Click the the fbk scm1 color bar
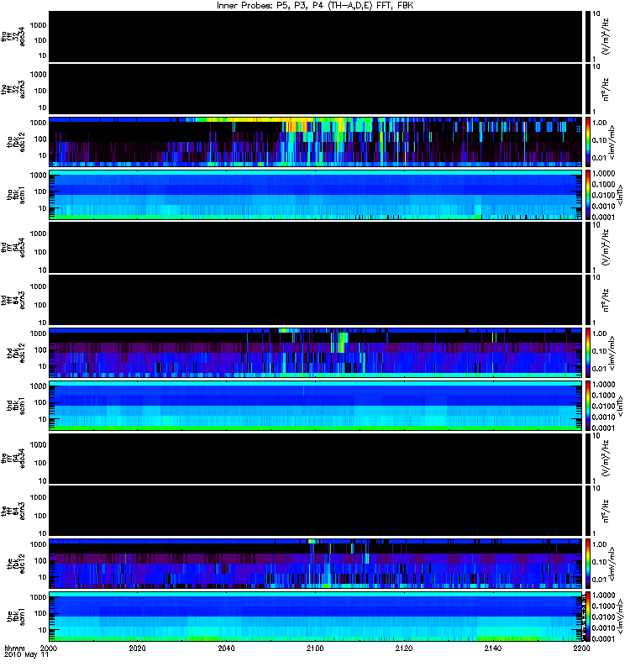The image size is (630, 672). tap(587, 617)
